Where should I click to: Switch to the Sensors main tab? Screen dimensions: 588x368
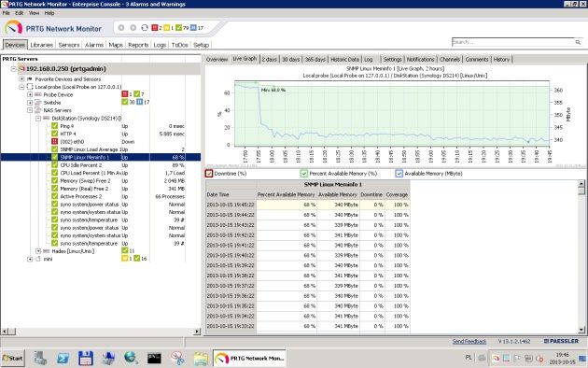69,45
